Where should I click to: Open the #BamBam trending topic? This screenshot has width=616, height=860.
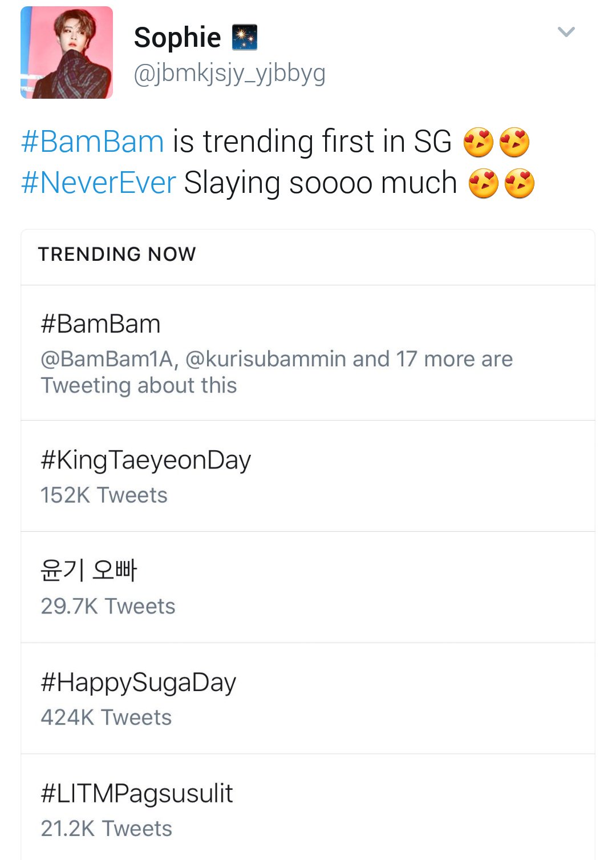[x=308, y=353]
